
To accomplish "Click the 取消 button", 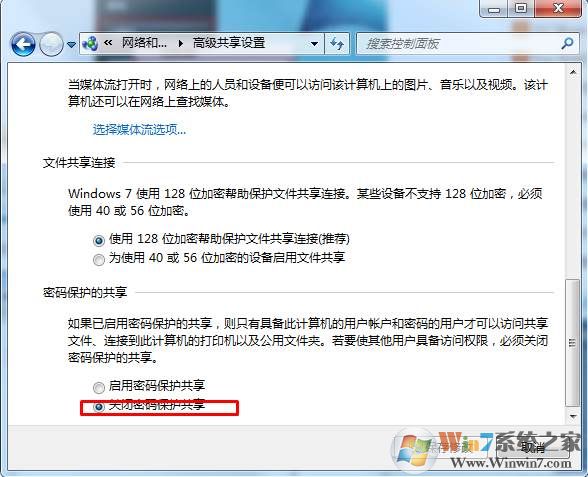I will (534, 447).
